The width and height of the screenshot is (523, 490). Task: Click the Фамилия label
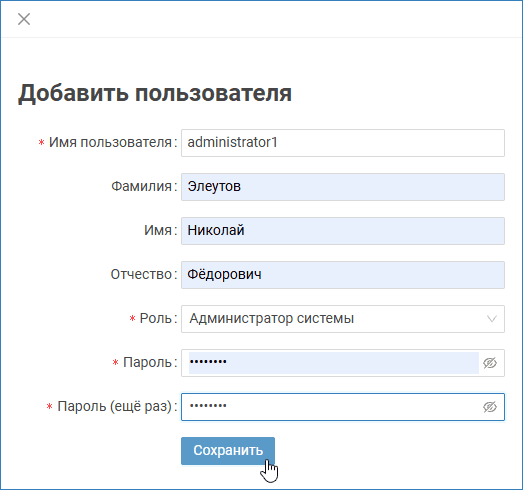pos(141,186)
